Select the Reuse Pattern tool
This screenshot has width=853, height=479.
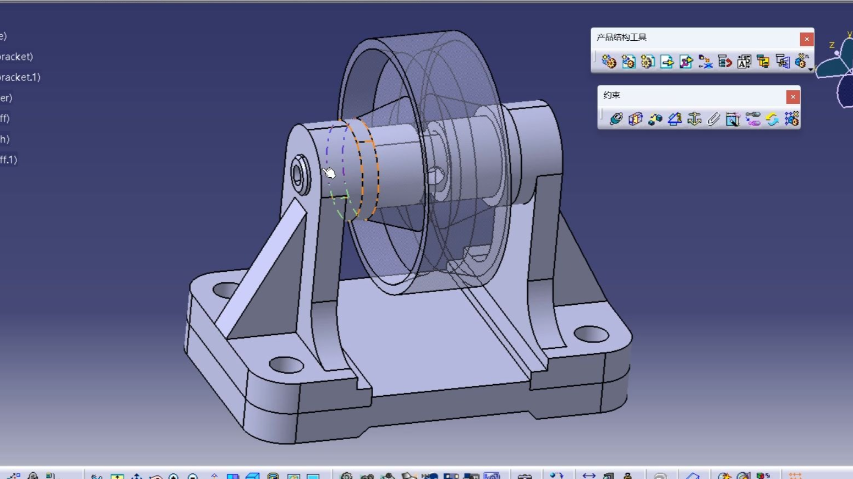point(792,119)
